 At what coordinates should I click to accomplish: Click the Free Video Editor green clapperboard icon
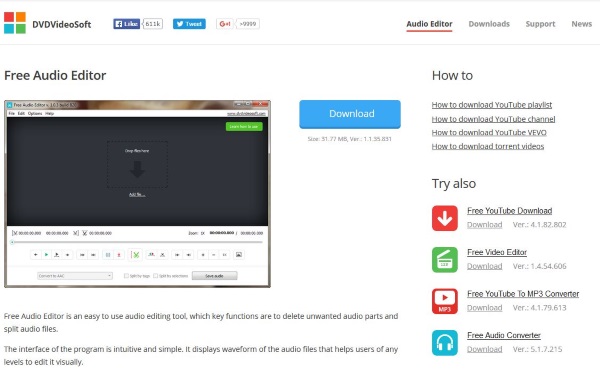[x=445, y=260]
